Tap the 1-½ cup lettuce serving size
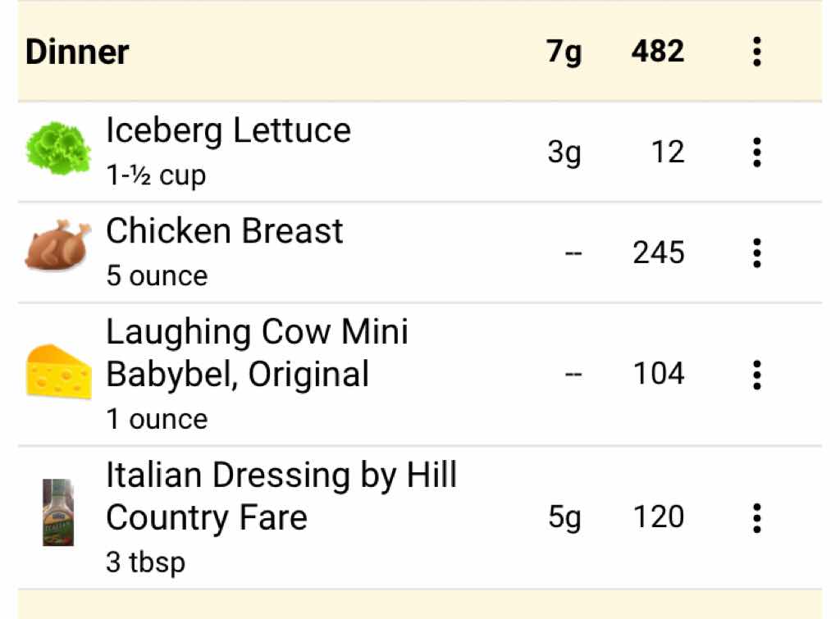This screenshot has width=840, height=619. pyautogui.click(x=156, y=175)
